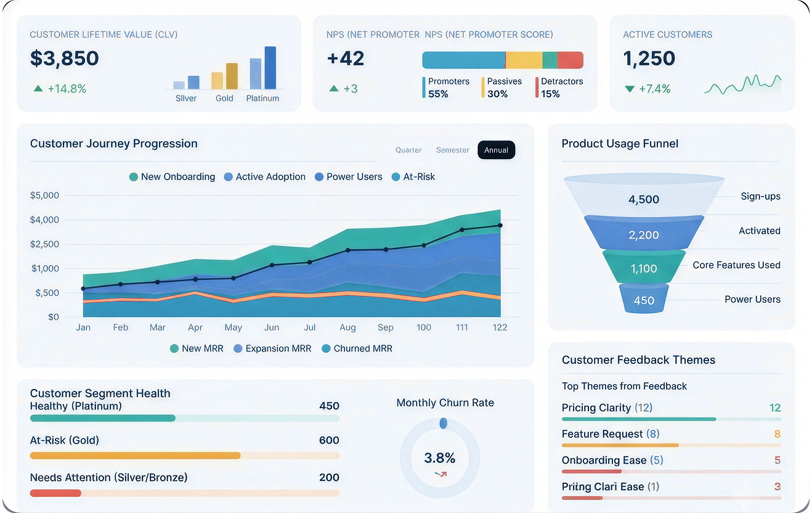Click the Product Usage Funnel title

click(620, 144)
